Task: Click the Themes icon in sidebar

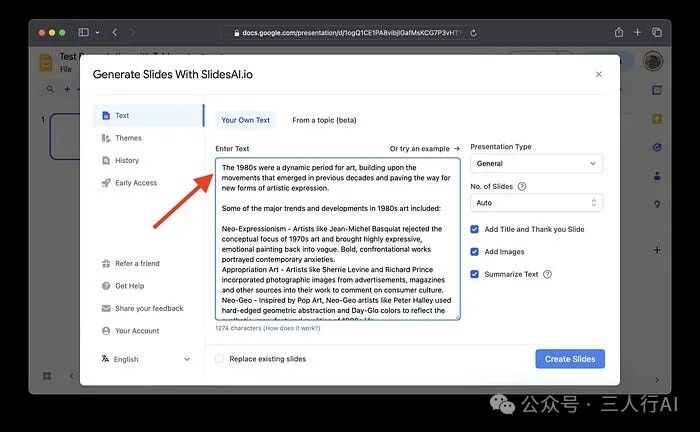Action: click(x=106, y=138)
